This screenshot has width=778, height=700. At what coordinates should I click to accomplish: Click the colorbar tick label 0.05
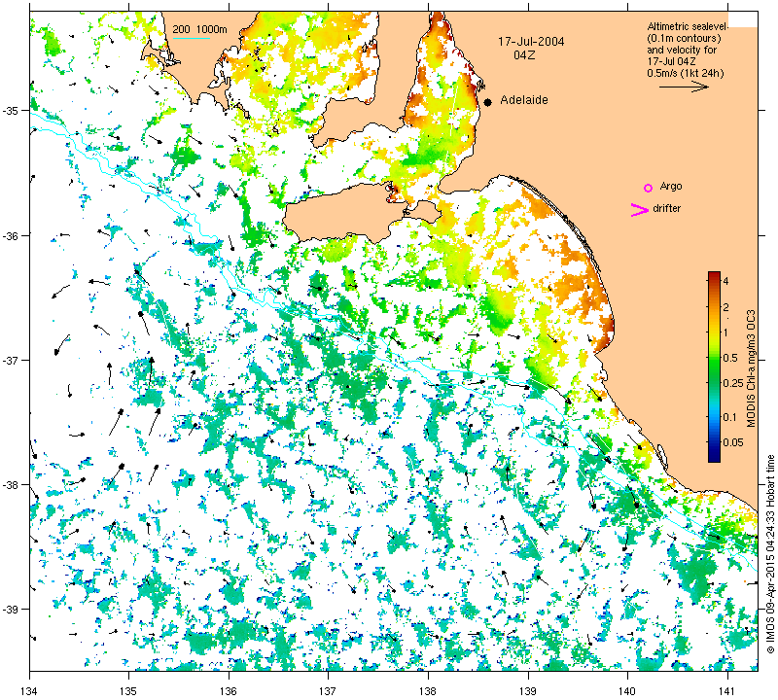click(x=733, y=442)
